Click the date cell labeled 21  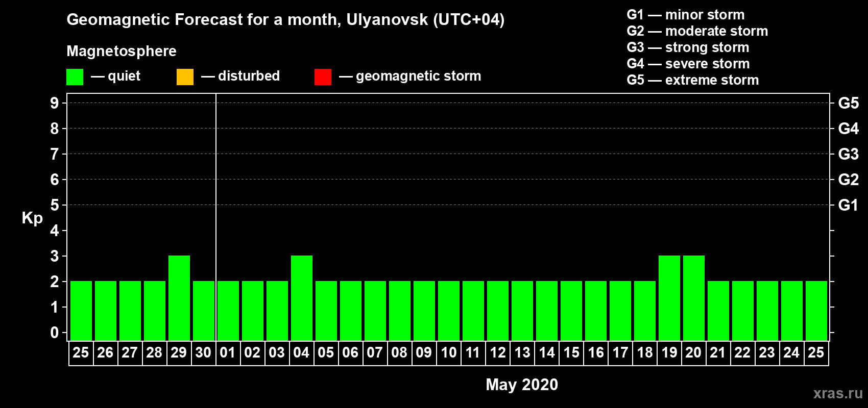[718, 353]
